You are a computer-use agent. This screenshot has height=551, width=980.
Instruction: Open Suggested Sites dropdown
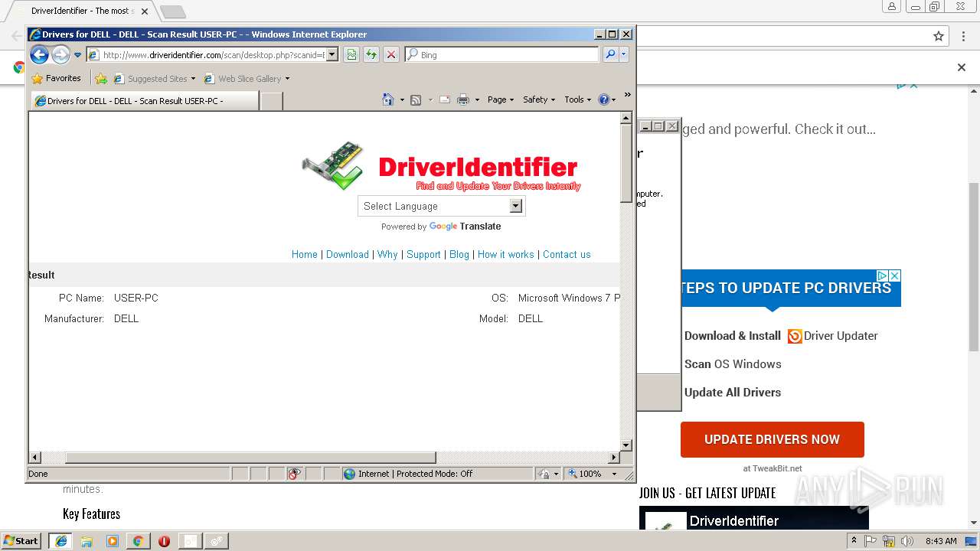[x=155, y=78]
